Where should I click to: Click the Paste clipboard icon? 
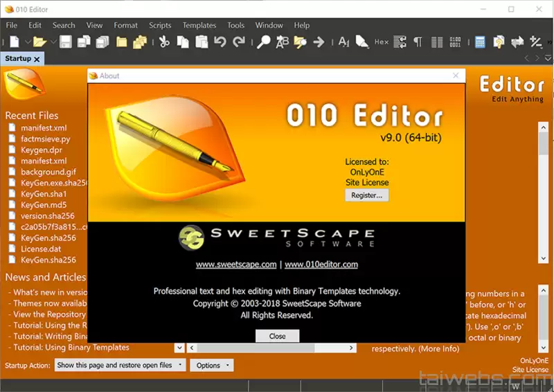[202, 42]
